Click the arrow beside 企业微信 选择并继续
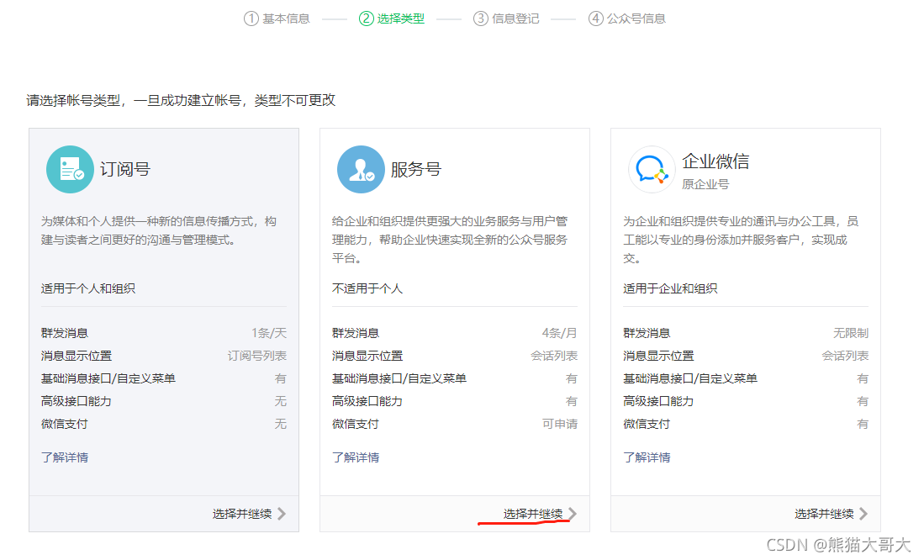This screenshot has width=924, height=560. coord(863,514)
